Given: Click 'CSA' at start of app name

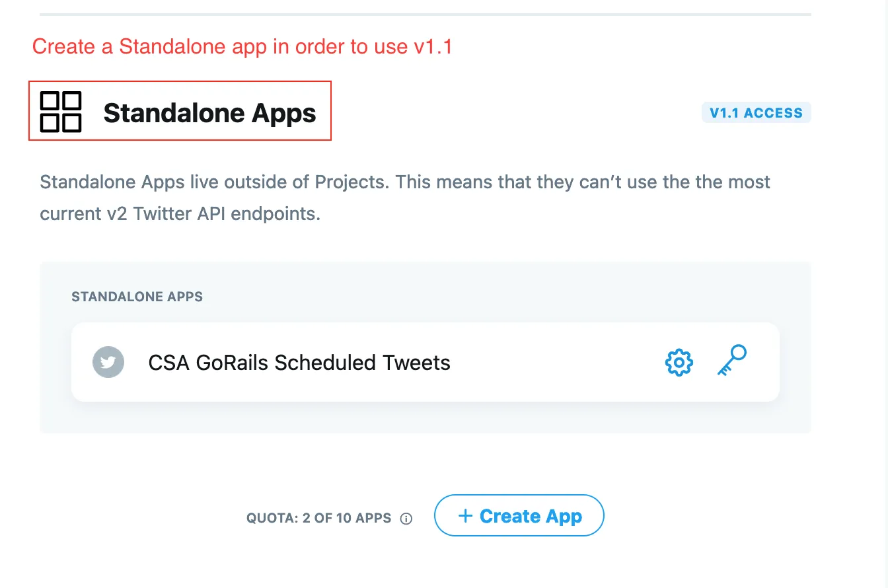Looking at the screenshot, I should click(168, 363).
